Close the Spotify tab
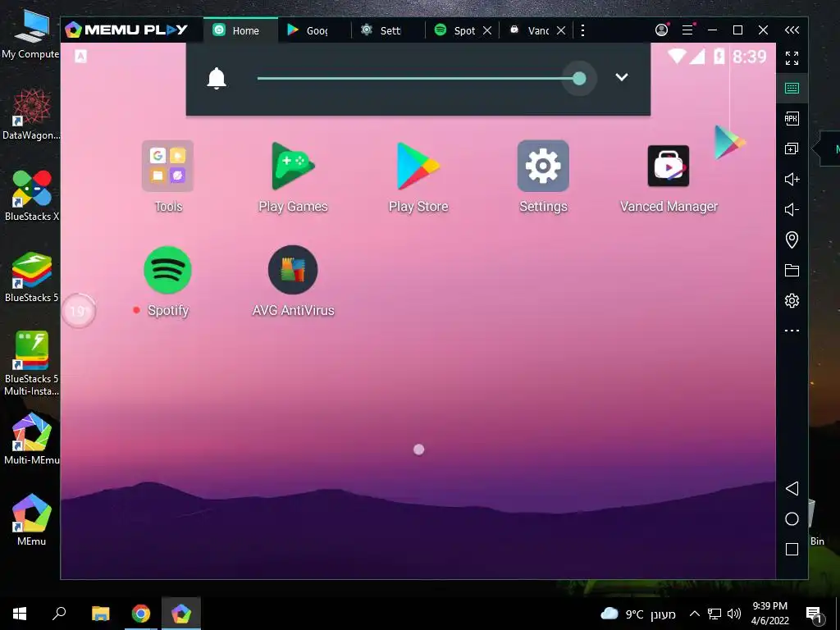The width and height of the screenshot is (840, 630). pos(487,30)
